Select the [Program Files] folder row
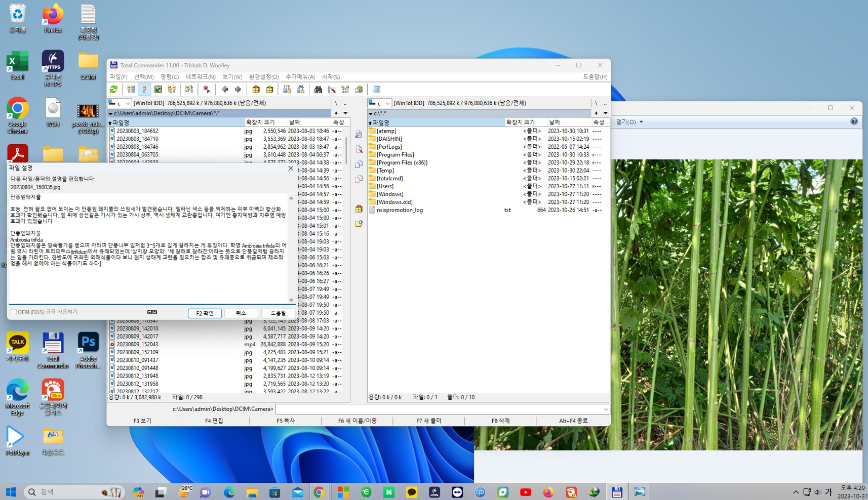Image resolution: width=868 pixels, height=500 pixels. tap(488, 155)
